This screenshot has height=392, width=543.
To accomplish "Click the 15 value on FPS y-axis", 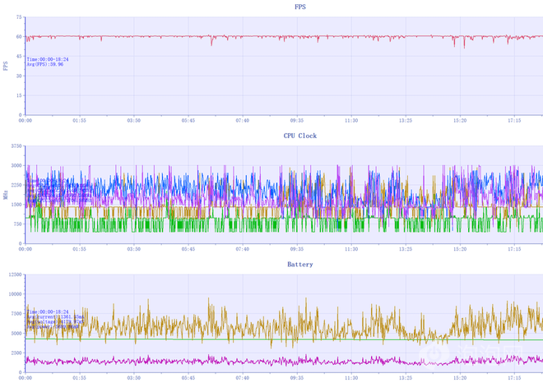I will (x=18, y=95).
